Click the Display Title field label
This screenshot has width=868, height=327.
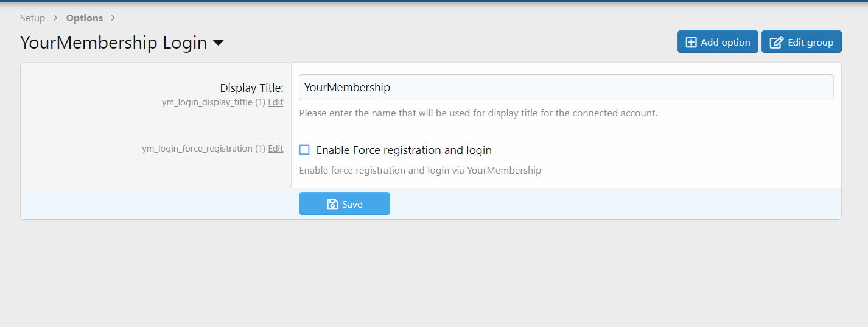251,88
